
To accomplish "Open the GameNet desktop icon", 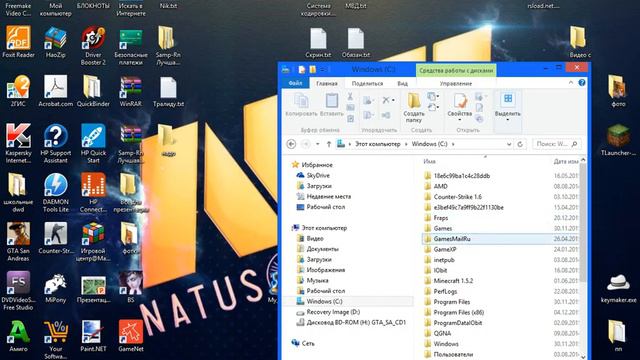I will (131, 336).
